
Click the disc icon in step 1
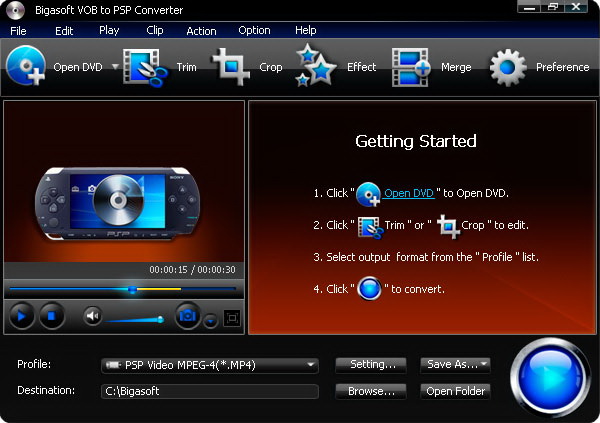368,194
